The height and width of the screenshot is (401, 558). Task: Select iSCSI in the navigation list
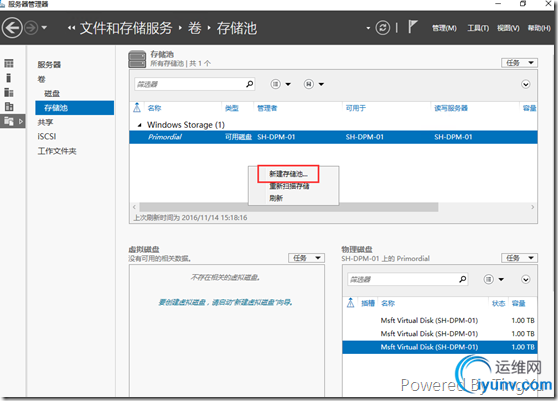[47, 136]
